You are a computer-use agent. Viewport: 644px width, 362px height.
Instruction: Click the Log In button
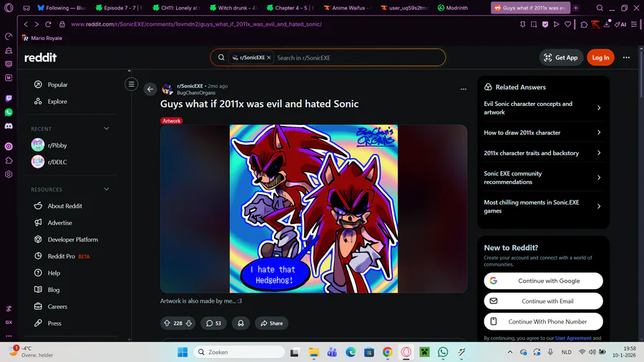click(x=600, y=57)
